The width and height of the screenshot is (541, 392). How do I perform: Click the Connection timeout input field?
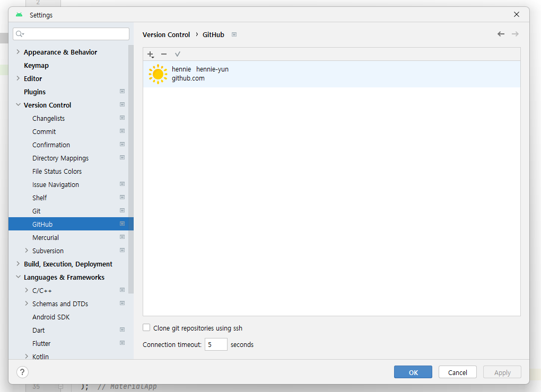[x=216, y=344]
